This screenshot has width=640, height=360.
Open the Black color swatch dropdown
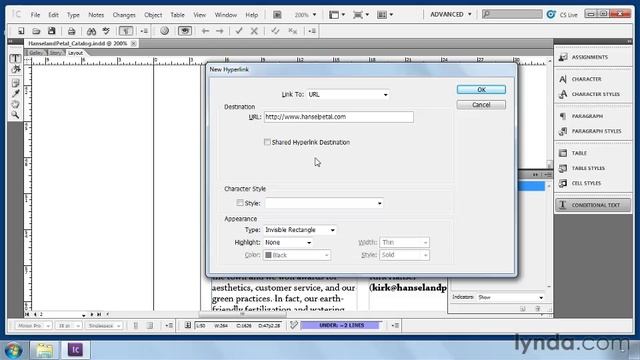[297, 255]
